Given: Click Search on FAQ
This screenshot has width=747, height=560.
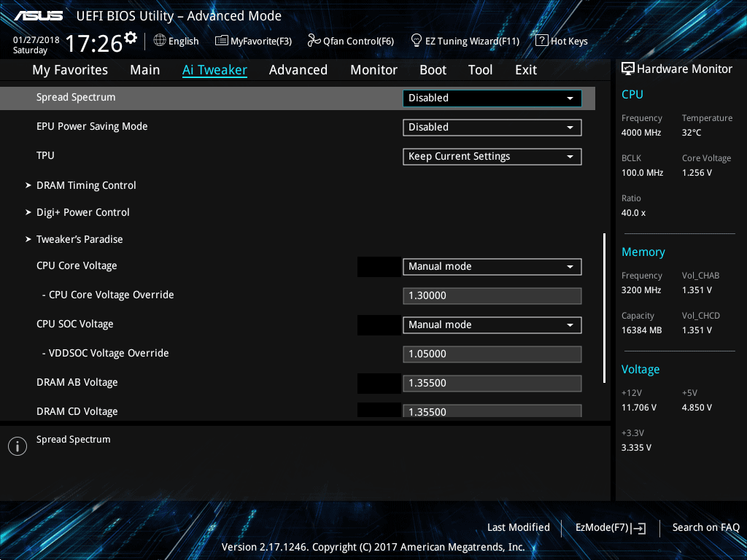Looking at the screenshot, I should tap(706, 527).
